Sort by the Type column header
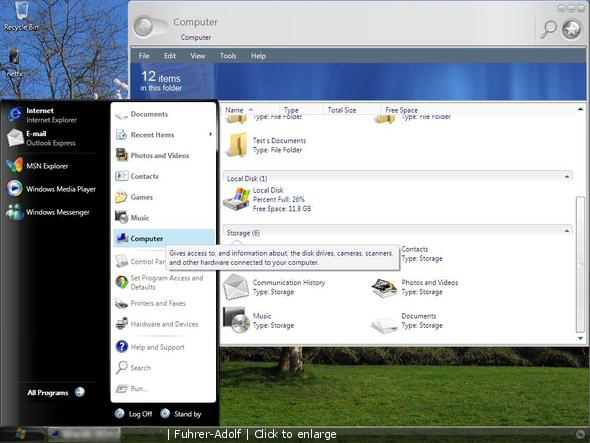The image size is (590, 443). (301, 110)
